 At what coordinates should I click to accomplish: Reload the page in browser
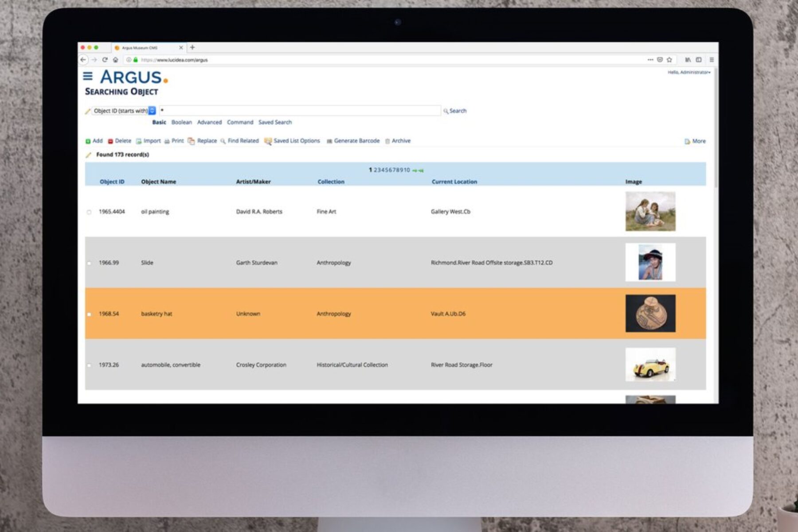coord(105,60)
